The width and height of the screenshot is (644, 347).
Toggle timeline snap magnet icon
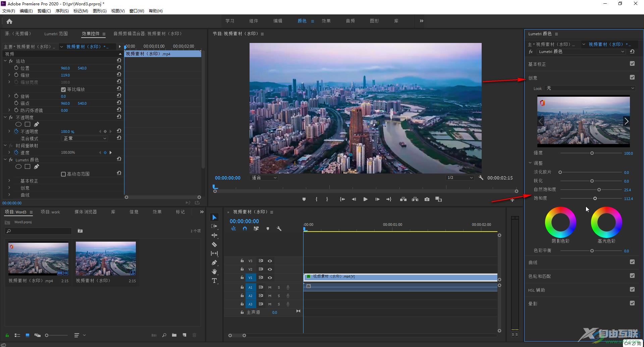[x=245, y=229]
